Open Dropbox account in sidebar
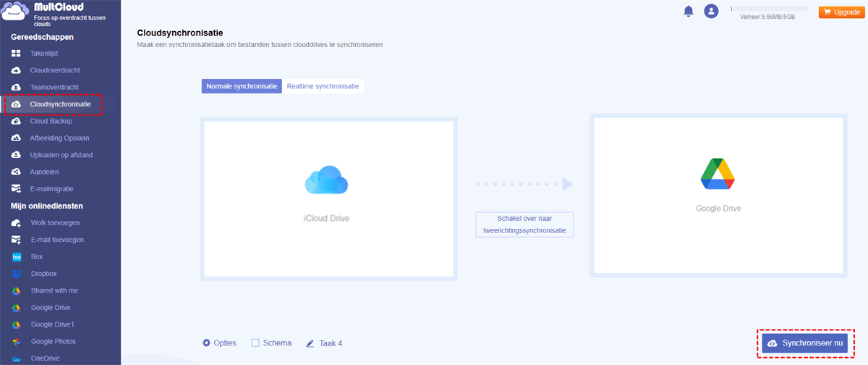868x365 pixels. [x=43, y=274]
